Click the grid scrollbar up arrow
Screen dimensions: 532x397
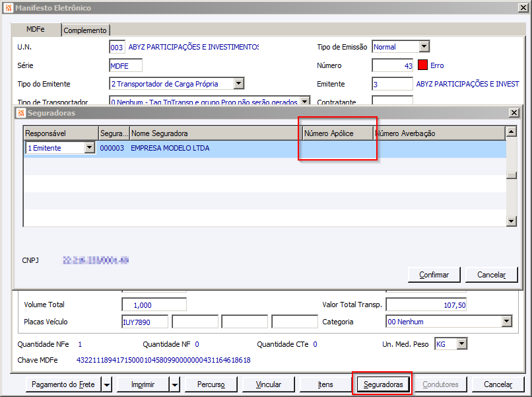point(512,131)
